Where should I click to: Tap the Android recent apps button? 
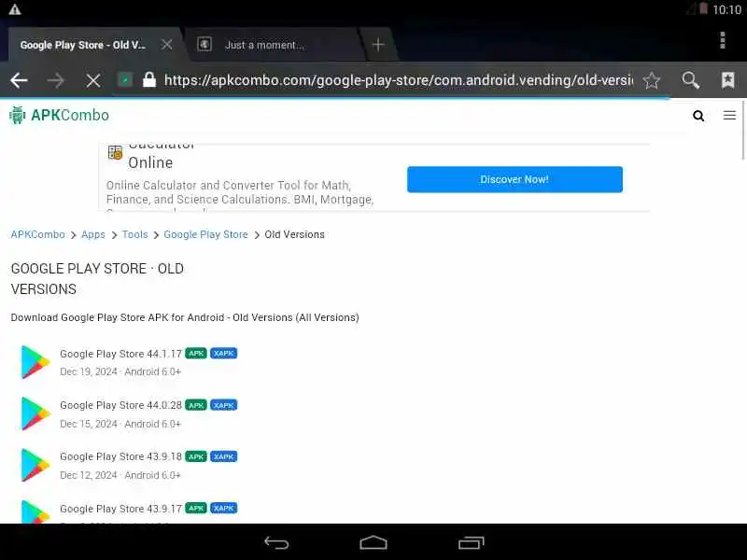click(x=472, y=542)
